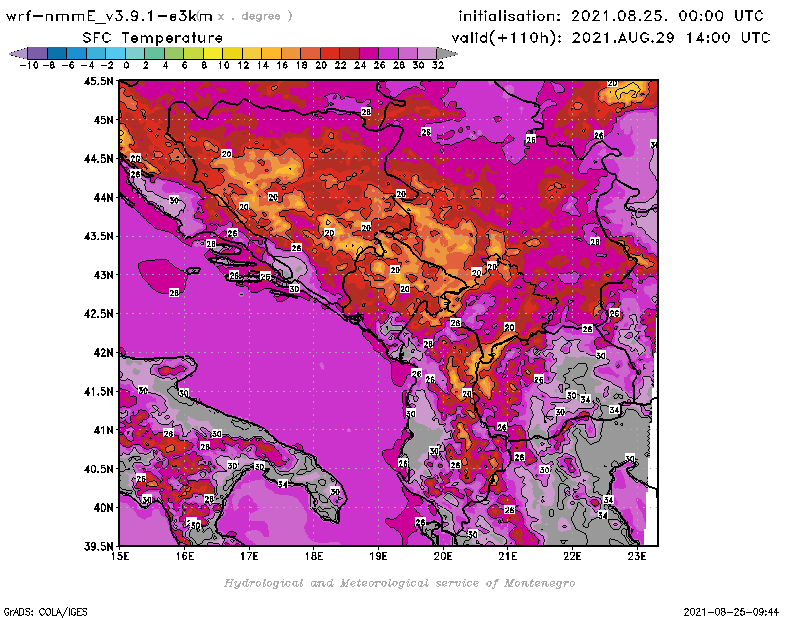Image resolution: width=800 pixels, height=618 pixels.
Task: Click the 20E longitude label
Action: click(x=443, y=556)
